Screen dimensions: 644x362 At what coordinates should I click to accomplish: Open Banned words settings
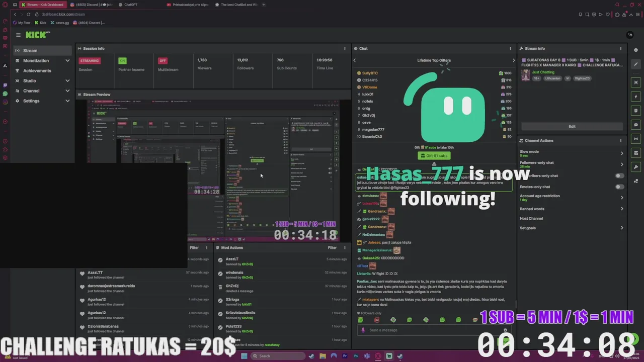572,209
